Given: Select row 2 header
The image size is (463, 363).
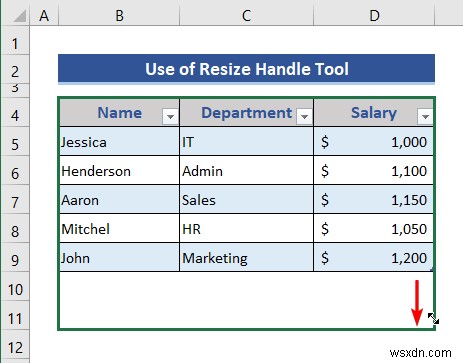Looking at the screenshot, I should (x=15, y=69).
